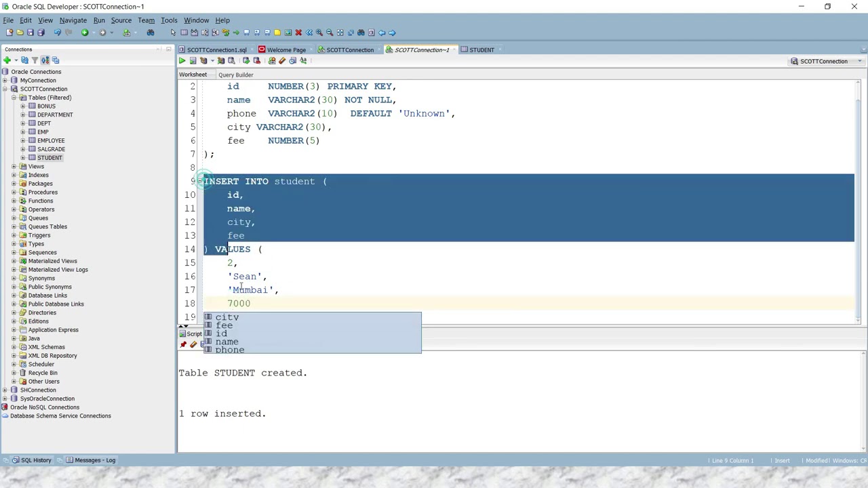The image size is (868, 488).
Task: Open the SQL History bottom tab
Action: [32, 460]
